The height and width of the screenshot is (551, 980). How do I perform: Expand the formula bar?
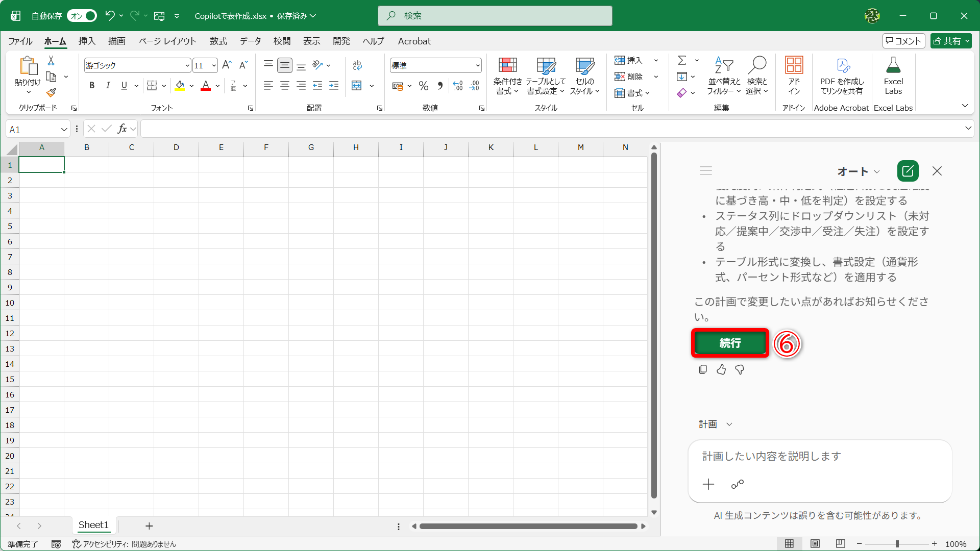click(x=968, y=129)
